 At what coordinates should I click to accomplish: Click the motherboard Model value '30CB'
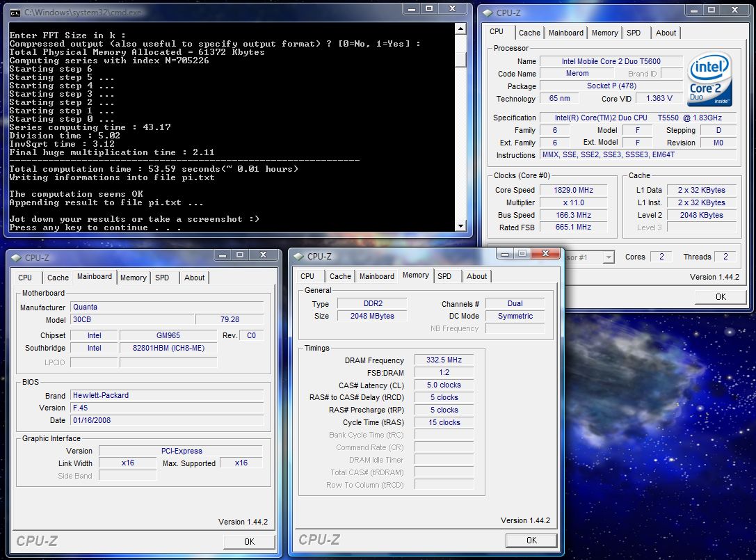point(133,319)
